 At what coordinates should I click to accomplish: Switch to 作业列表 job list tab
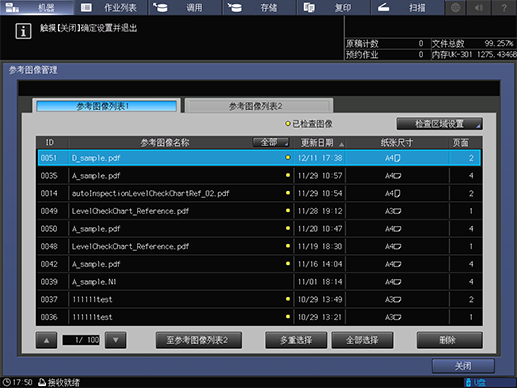111,7
